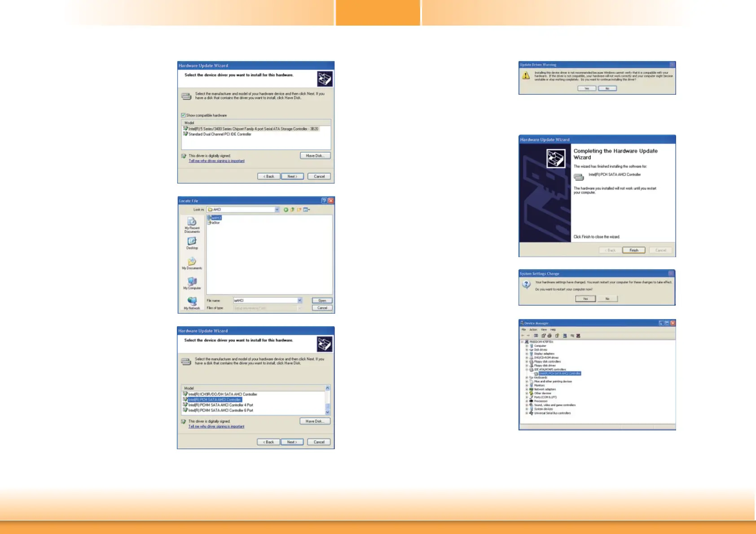Image resolution: width=756 pixels, height=534 pixels.
Task: Click model list scrollbar in lower wizard
Action: 327,400
